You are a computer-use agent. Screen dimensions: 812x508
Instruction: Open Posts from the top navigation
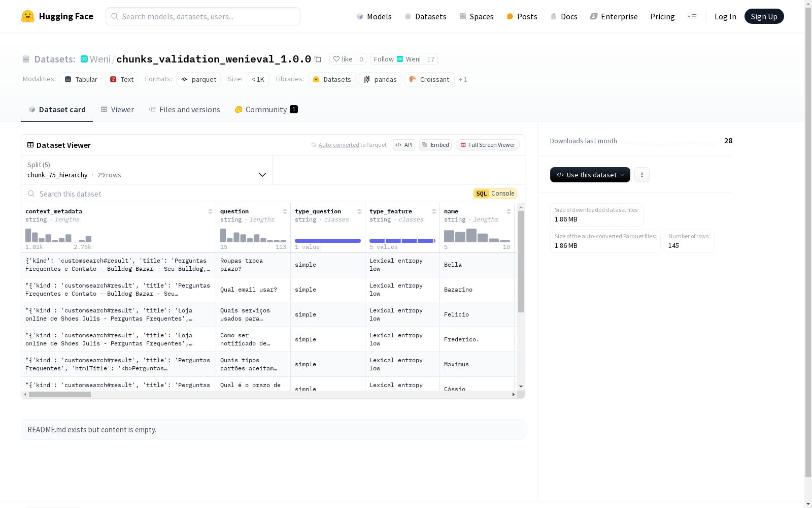522,16
